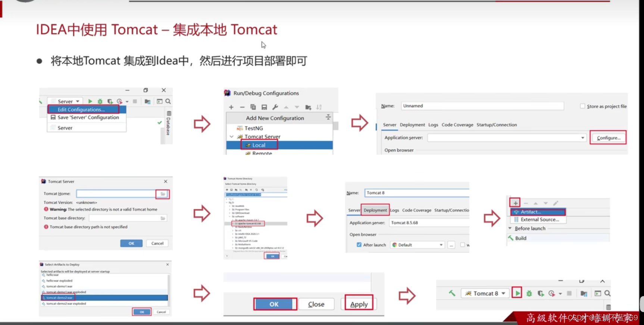The width and height of the screenshot is (644, 325).
Task: Open the Deployment tab of the Tomcat 8 configuration
Action: click(375, 210)
